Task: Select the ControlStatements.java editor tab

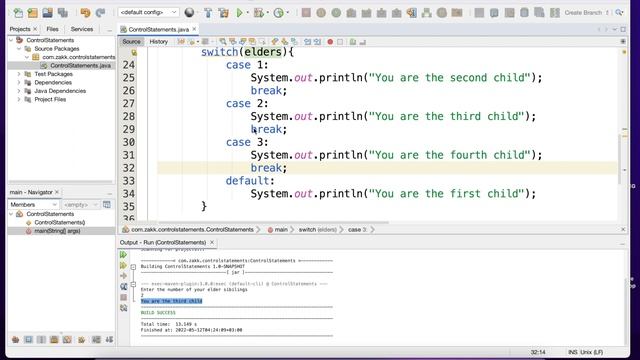Action: (x=158, y=29)
